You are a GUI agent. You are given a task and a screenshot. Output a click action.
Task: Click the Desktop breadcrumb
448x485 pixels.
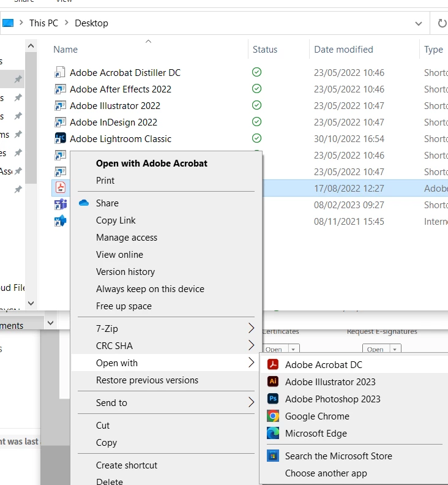click(x=91, y=23)
